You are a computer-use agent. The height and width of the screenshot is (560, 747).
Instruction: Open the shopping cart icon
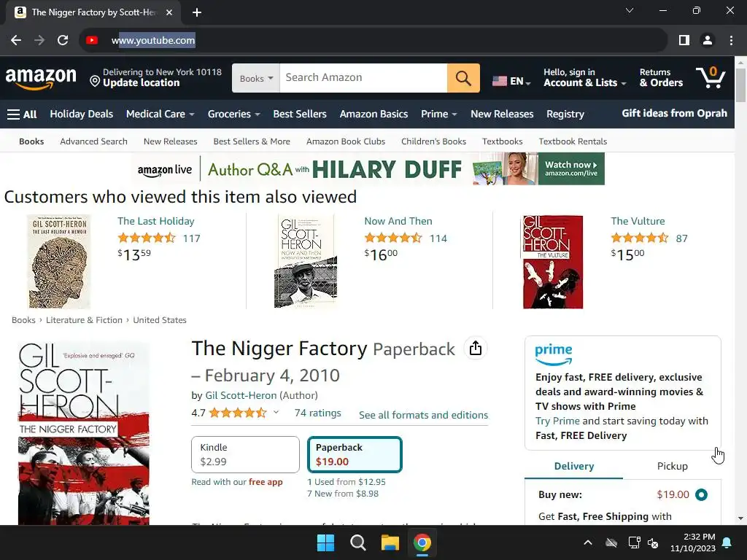click(711, 77)
